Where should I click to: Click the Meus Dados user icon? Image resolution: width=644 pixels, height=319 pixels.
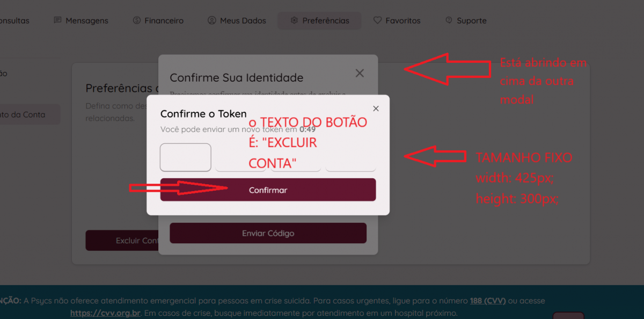pos(211,20)
